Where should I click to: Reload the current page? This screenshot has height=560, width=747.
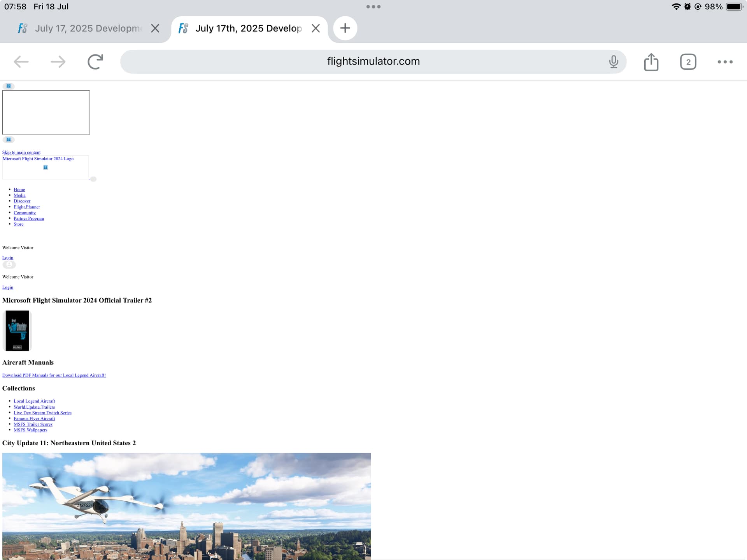point(95,61)
